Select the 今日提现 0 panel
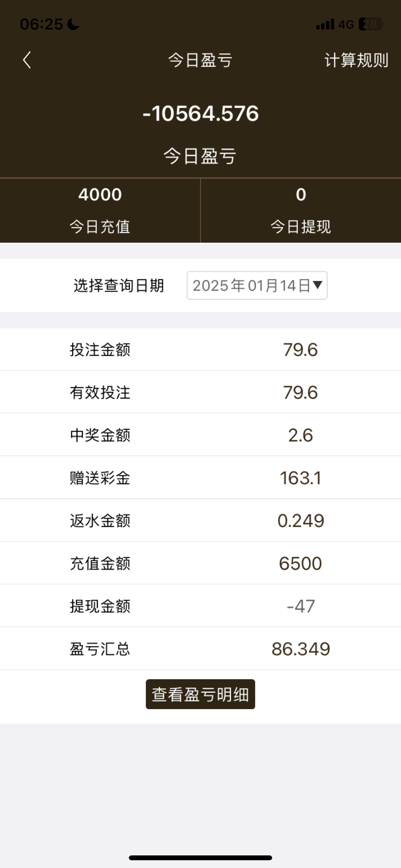This screenshot has height=868, width=401. (x=301, y=210)
